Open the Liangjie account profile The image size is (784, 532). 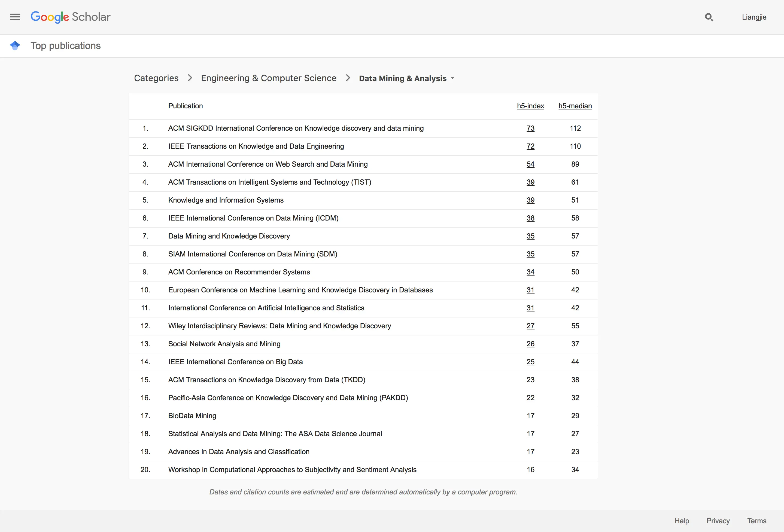754,17
